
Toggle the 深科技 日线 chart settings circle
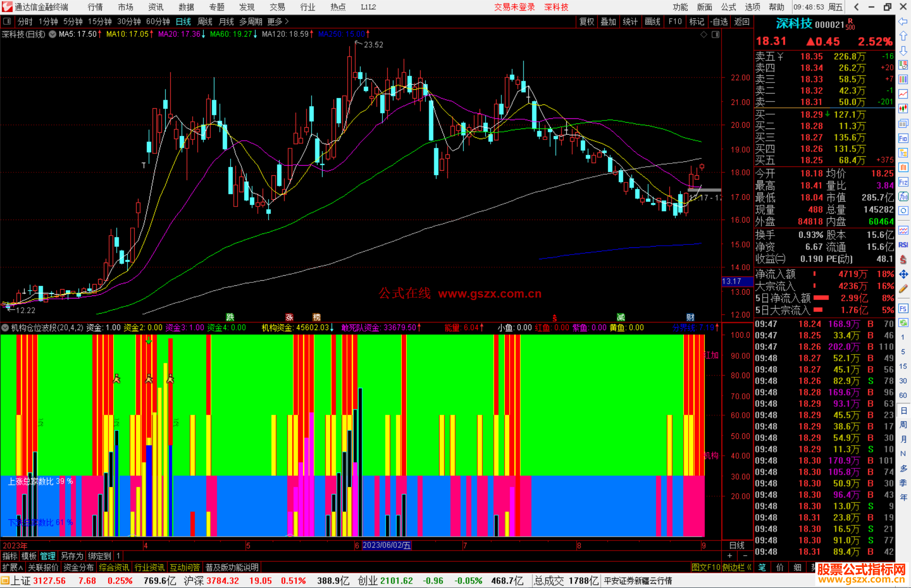[x=52, y=34]
